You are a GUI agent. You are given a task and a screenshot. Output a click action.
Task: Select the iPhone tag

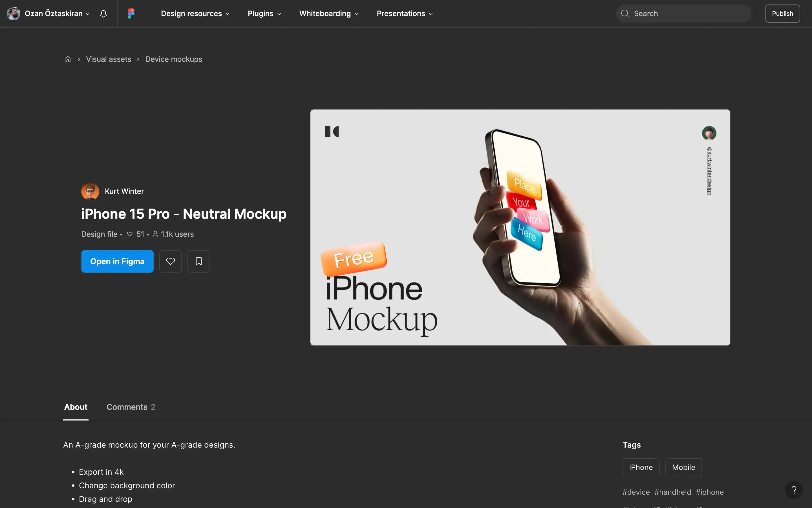tap(641, 467)
